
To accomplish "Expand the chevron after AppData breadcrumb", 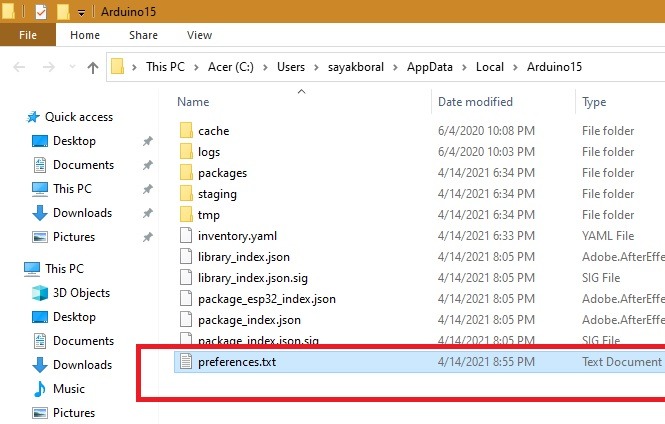I will (464, 67).
